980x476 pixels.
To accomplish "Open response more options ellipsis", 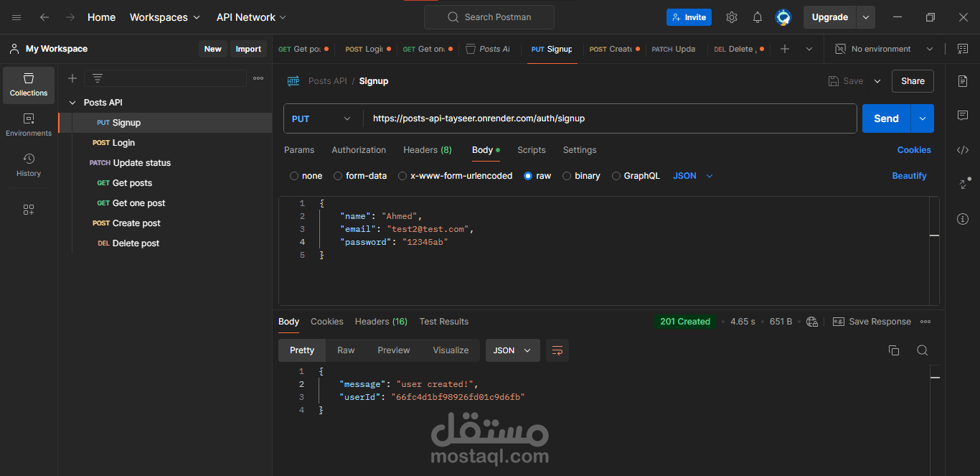I will coord(926,322).
